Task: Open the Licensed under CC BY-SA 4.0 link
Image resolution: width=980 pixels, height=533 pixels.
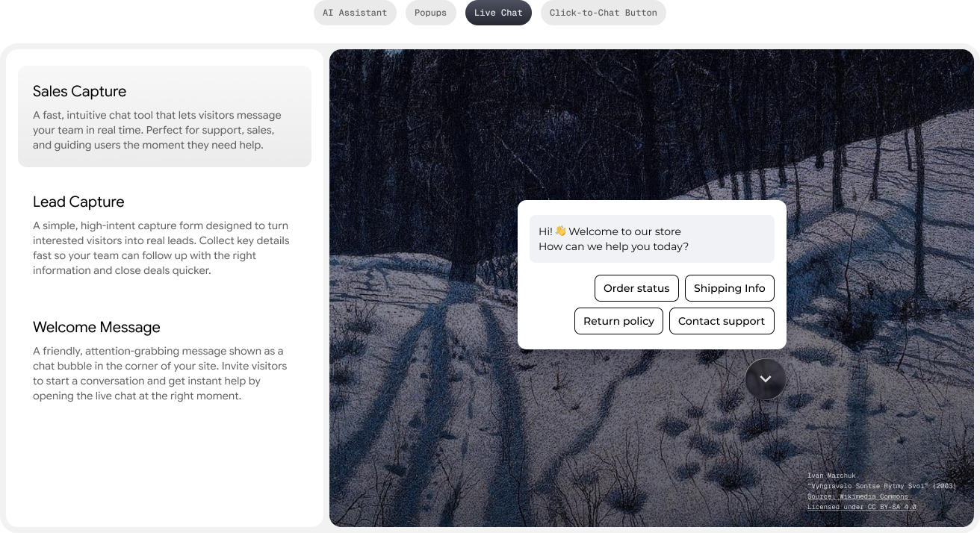Action: 862,507
